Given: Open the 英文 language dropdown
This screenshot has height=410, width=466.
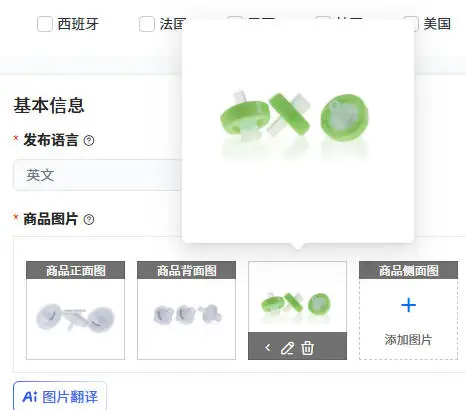Looking at the screenshot, I should pyautogui.click(x=97, y=175).
